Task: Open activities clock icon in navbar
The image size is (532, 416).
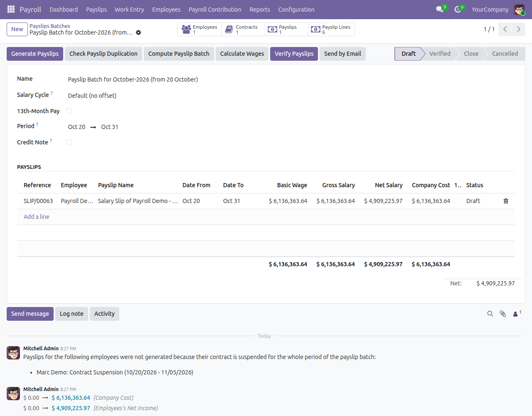Action: click(x=458, y=9)
